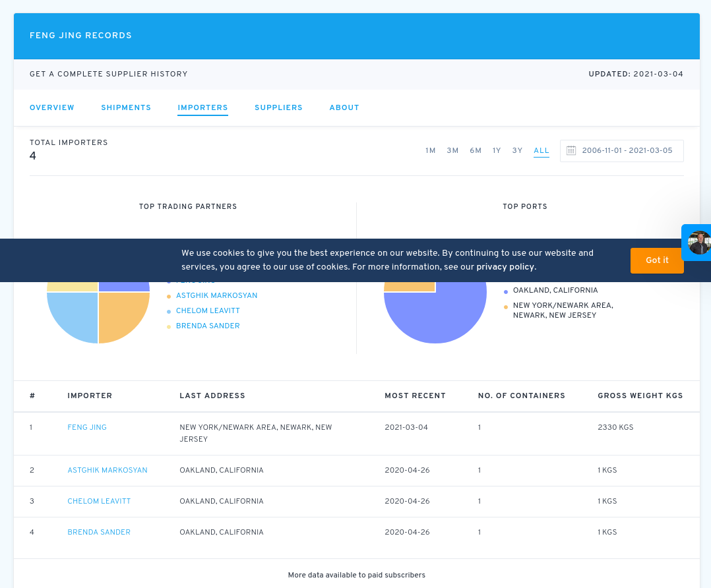
Task: Click the 2330 KGS weight cell
Action: click(615, 427)
